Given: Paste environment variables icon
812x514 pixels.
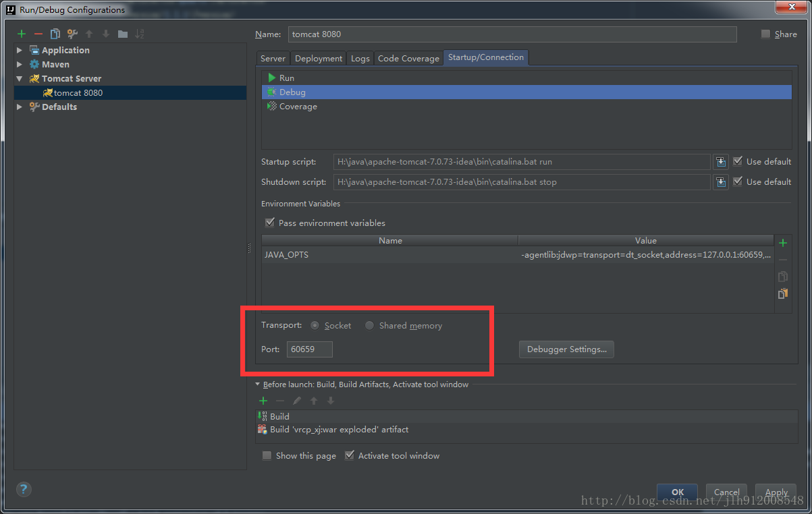Looking at the screenshot, I should tap(783, 293).
